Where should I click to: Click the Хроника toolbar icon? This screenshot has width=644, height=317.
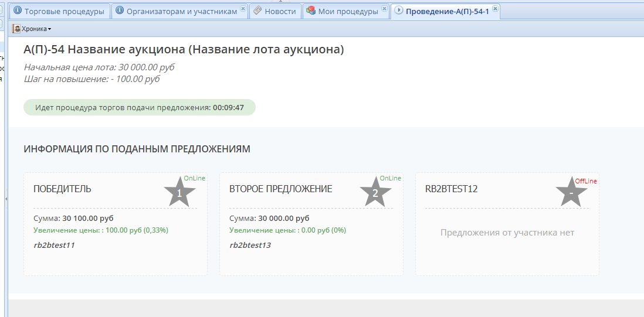click(17, 29)
